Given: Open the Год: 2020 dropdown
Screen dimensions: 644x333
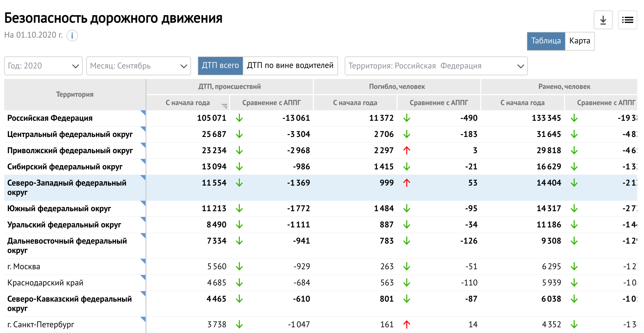Looking at the screenshot, I should click(43, 66).
